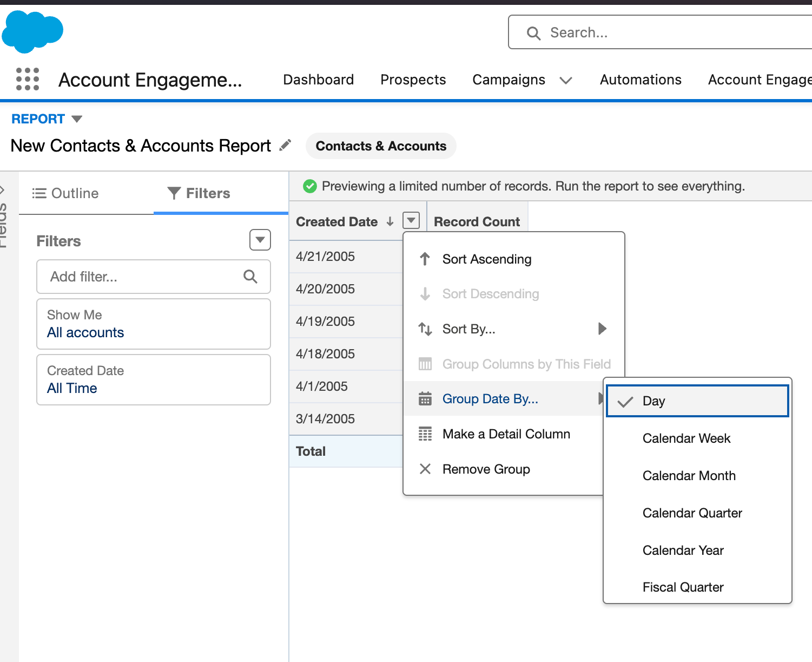Open the App Launcher dots icon
812x662 pixels.
pyautogui.click(x=28, y=80)
